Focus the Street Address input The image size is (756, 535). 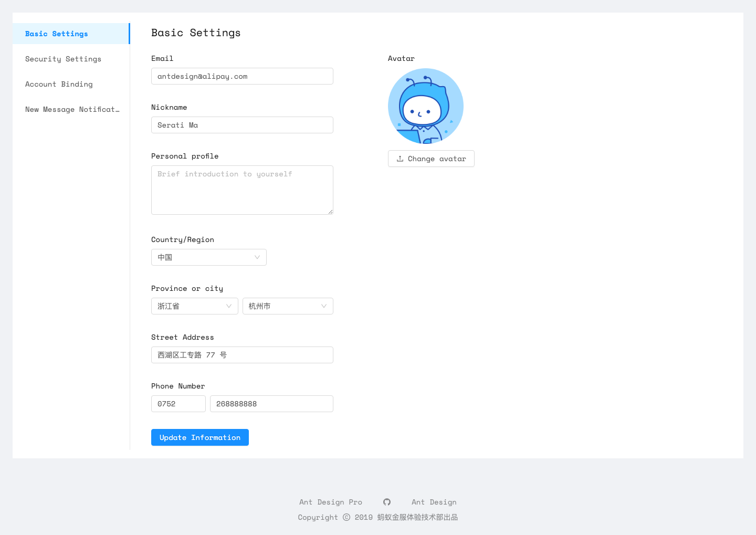pyautogui.click(x=242, y=355)
